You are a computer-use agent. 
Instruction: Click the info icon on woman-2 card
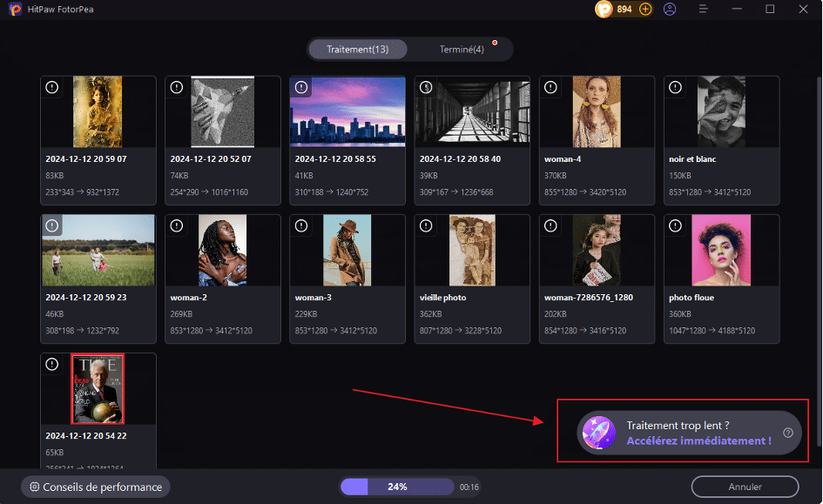coord(176,225)
